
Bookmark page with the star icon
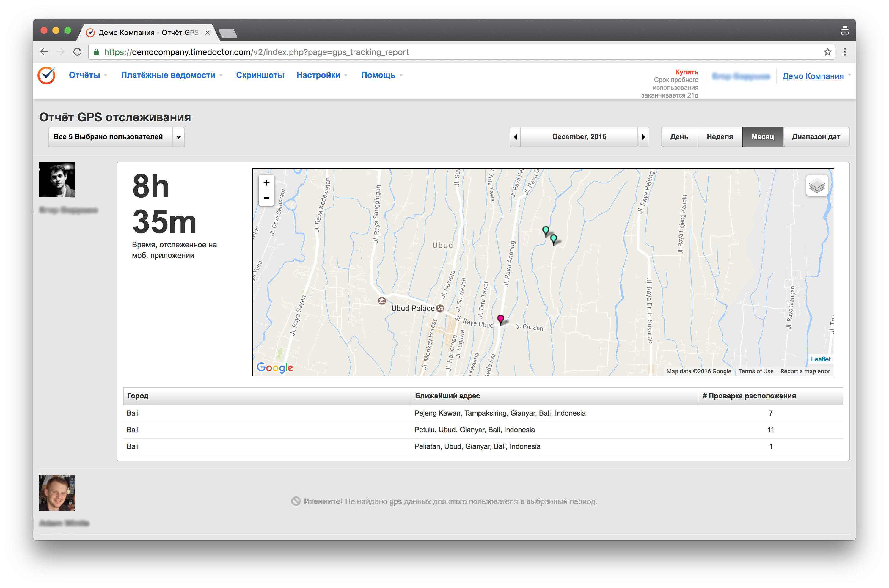tap(827, 52)
